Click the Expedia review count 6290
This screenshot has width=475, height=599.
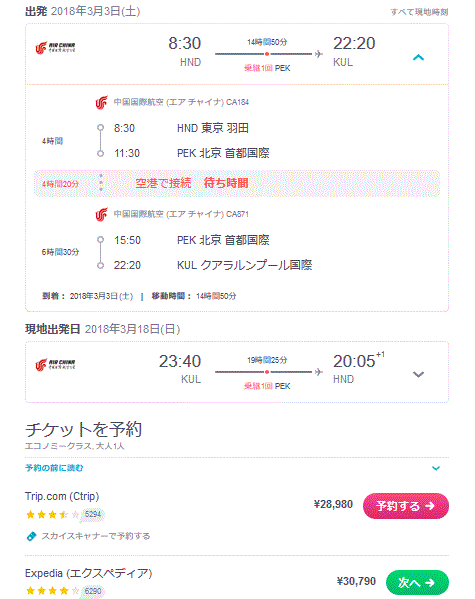(x=93, y=591)
